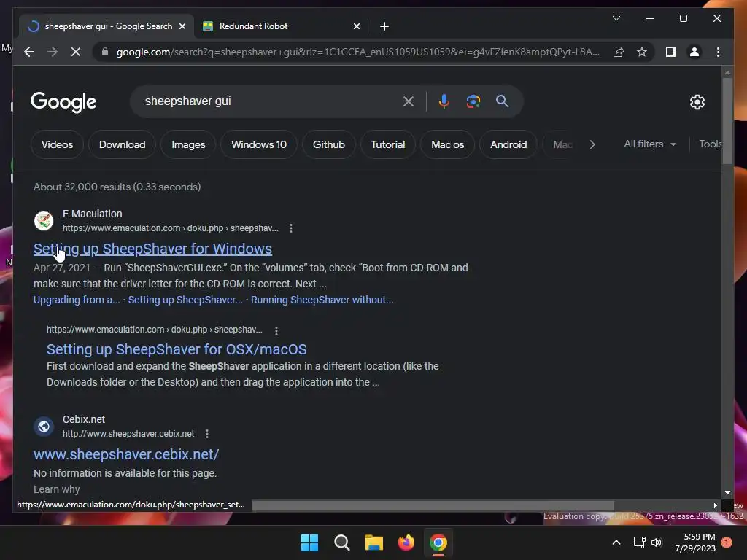Click the E-Maculation site name

(x=93, y=214)
